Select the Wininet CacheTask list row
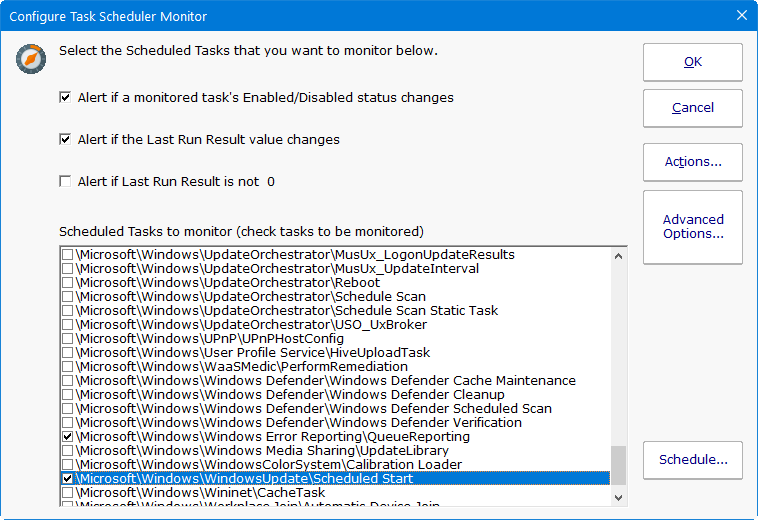 click(x=200, y=493)
